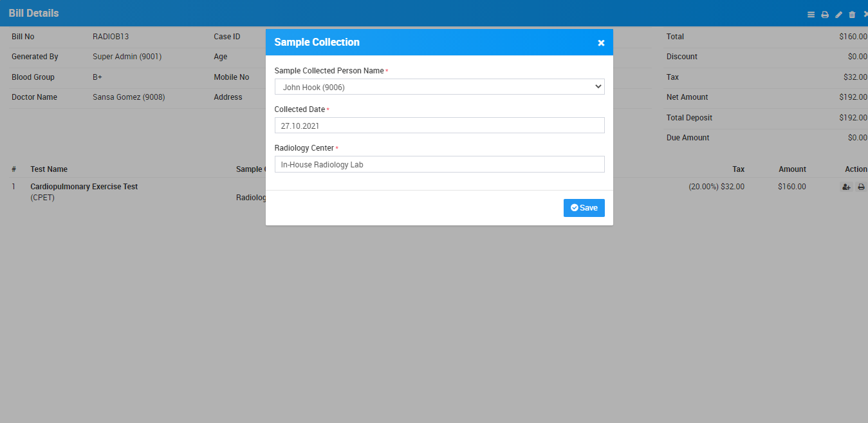Print the Cardiopulmonary Exercise Test row
This screenshot has height=423, width=868.
861,187
